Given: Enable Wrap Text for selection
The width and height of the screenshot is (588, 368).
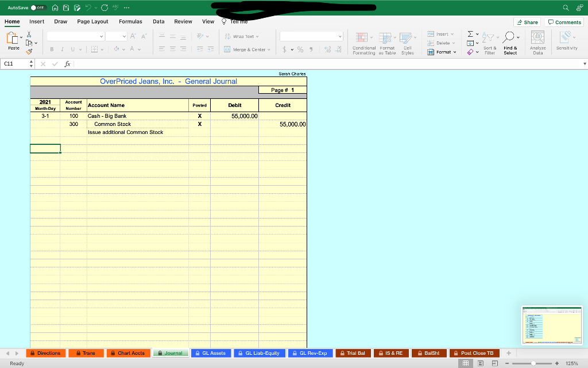Looking at the screenshot, I should pyautogui.click(x=239, y=36).
